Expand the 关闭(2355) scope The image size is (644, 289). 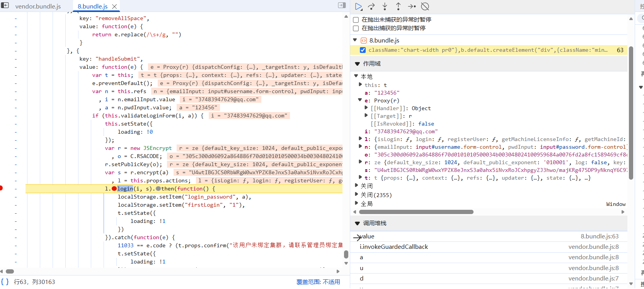pos(356,194)
